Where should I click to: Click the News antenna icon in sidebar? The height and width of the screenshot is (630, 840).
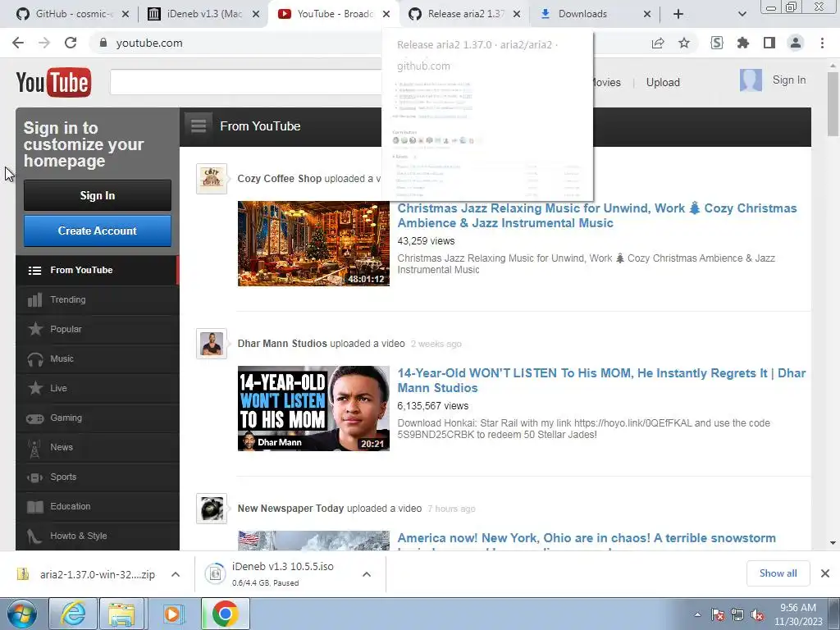tap(34, 449)
